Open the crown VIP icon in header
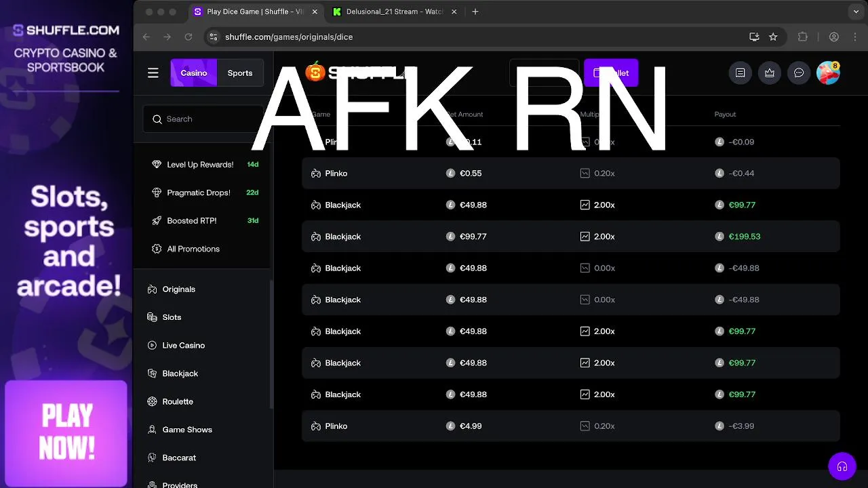868x488 pixels. coord(770,73)
